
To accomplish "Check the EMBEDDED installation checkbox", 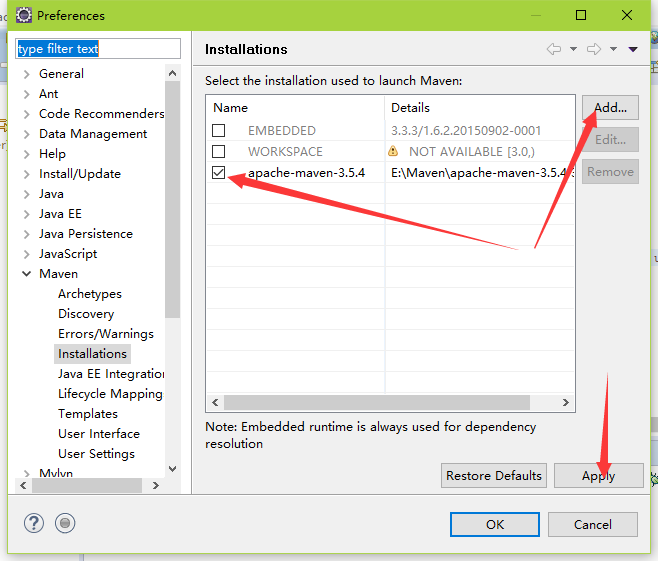I will coord(218,130).
